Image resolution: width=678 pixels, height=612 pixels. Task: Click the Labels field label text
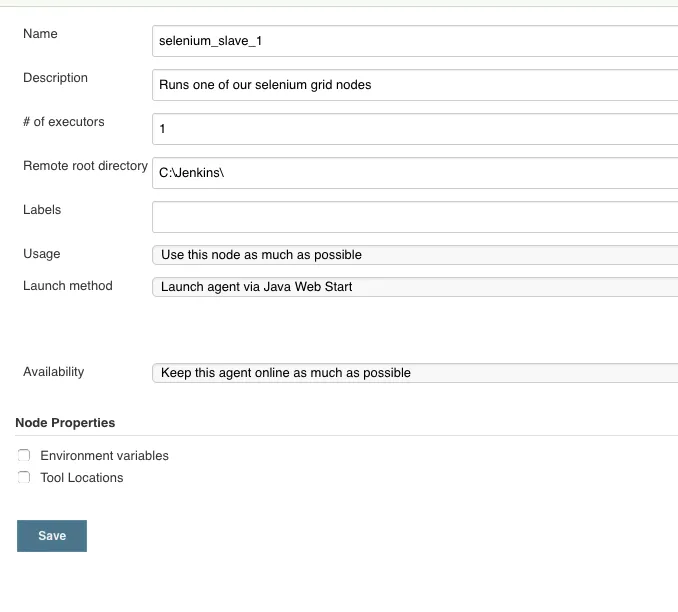point(42,210)
